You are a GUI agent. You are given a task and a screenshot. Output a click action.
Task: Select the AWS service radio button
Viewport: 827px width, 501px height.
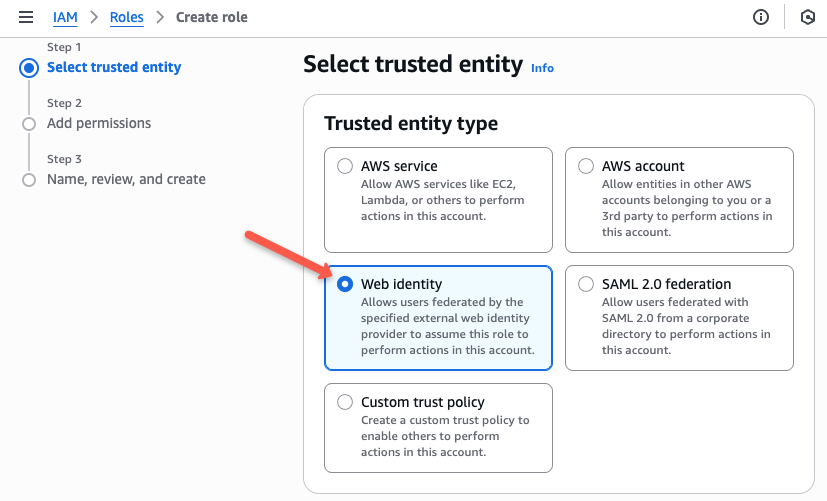tap(345, 166)
